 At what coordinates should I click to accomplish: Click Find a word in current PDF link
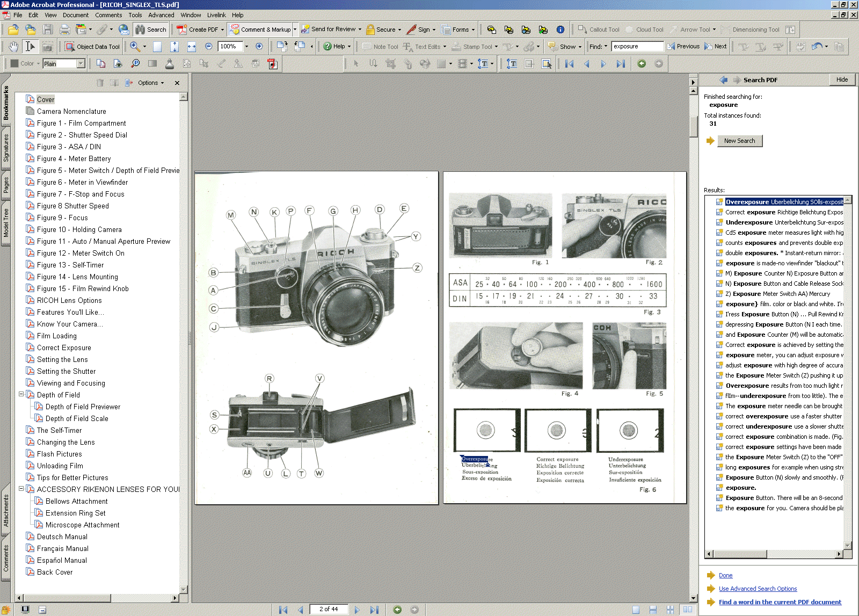(x=780, y=602)
